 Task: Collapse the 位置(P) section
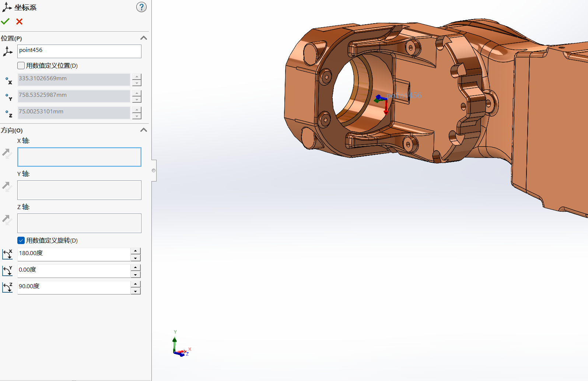pos(144,38)
